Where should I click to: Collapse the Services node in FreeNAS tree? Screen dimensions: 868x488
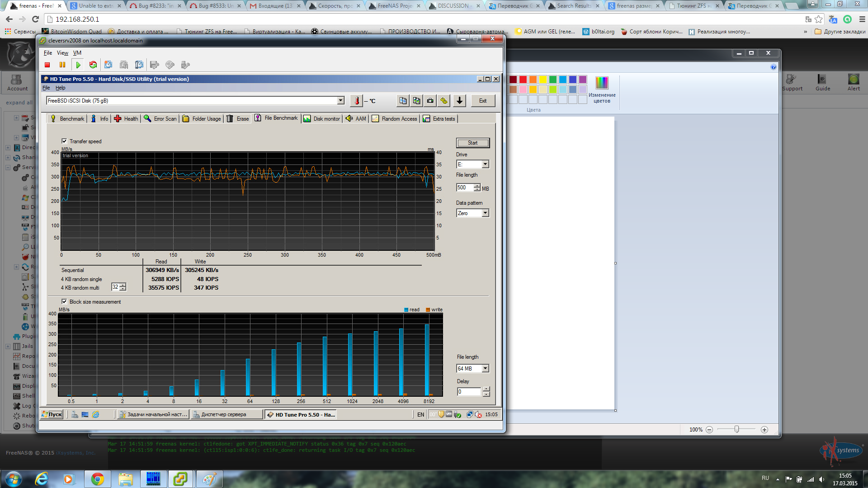click(8, 167)
